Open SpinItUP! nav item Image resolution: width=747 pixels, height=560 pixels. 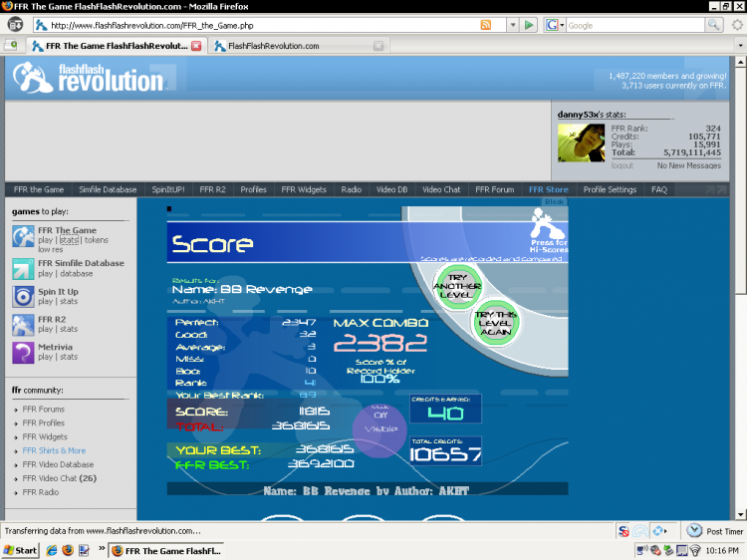[168, 189]
